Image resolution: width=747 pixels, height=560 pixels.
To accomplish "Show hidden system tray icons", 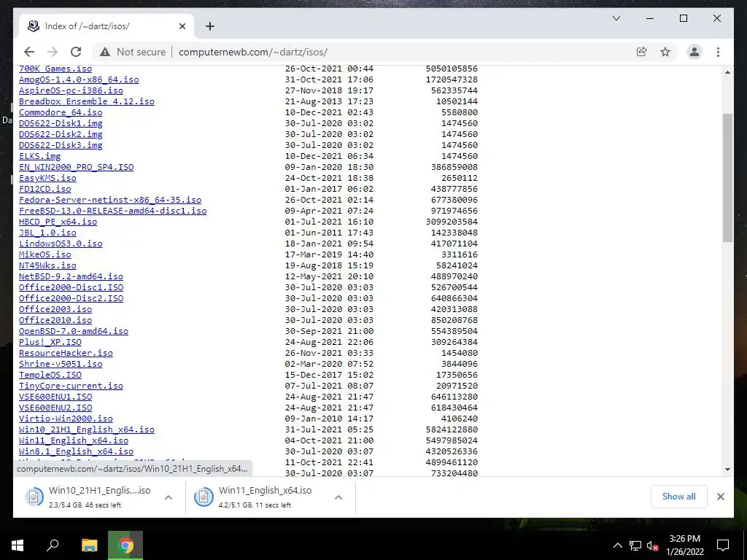I will (x=617, y=545).
